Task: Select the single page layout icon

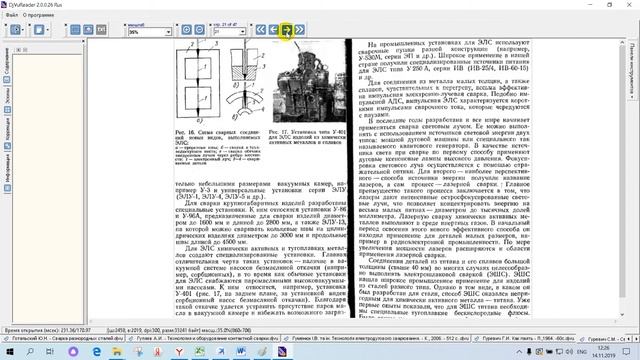Action: click(x=75, y=30)
